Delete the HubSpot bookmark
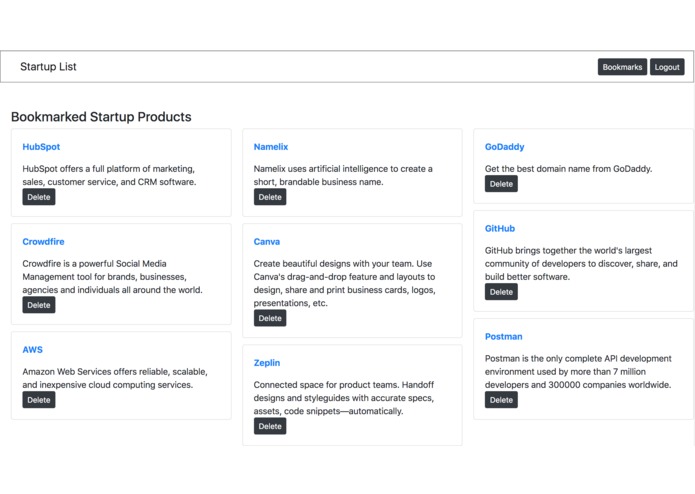 (39, 197)
